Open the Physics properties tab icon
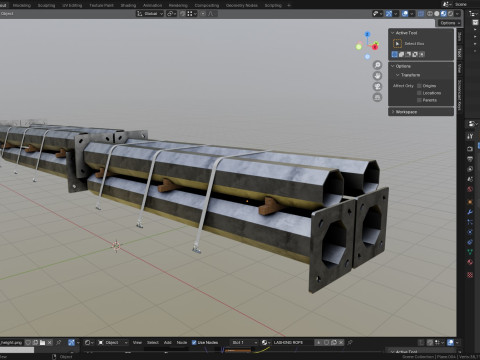 (x=470, y=232)
